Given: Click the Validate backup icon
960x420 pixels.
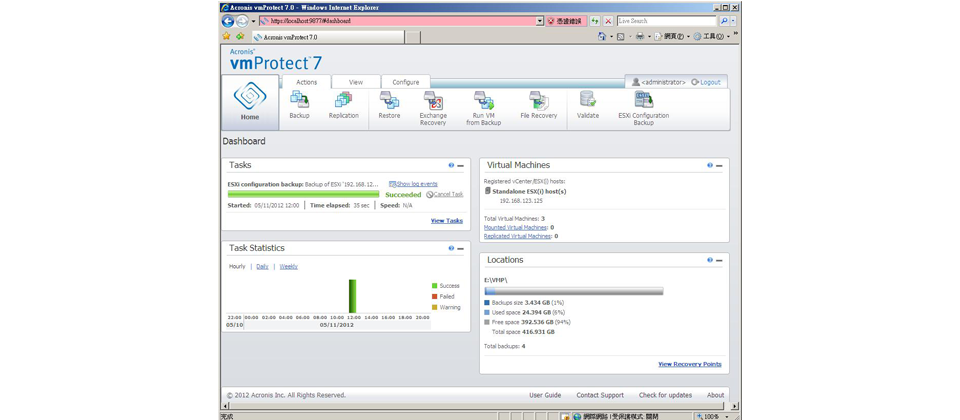Looking at the screenshot, I should click(588, 101).
